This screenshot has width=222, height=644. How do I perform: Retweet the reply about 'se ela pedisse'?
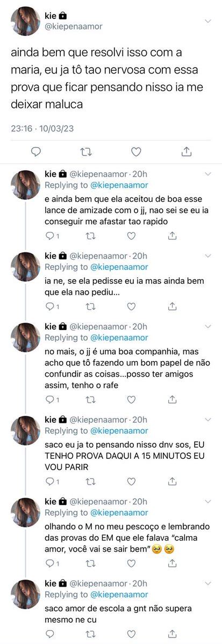[x=91, y=306]
